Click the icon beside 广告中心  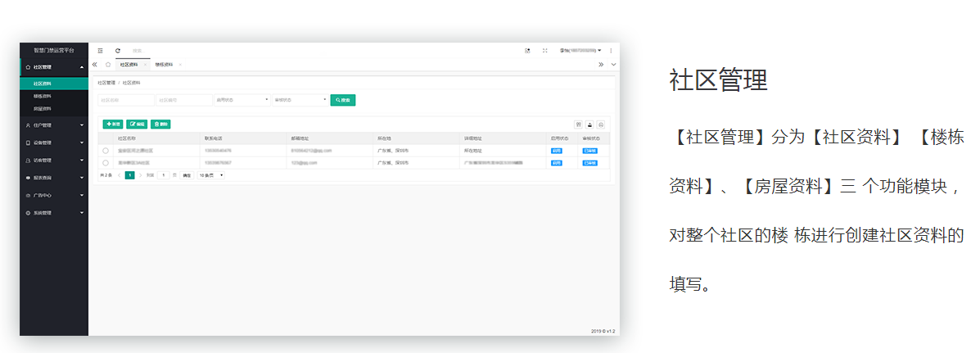(28, 196)
